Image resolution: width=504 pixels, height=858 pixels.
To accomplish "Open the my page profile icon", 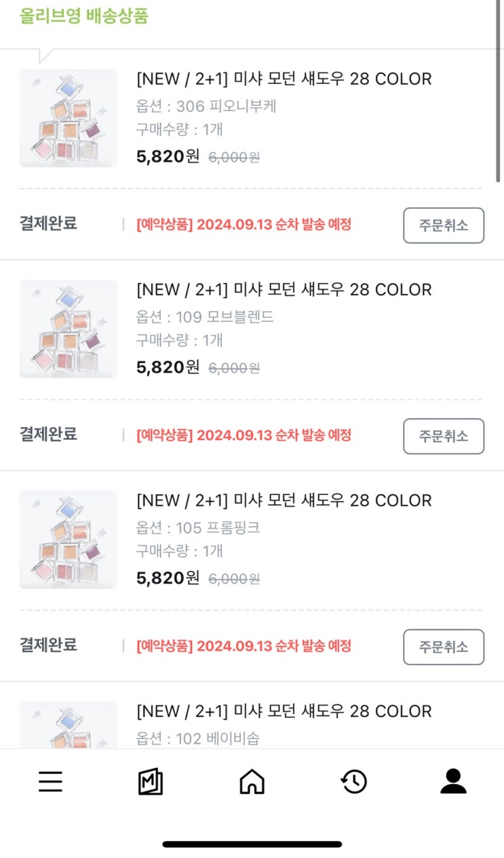I will pyautogui.click(x=453, y=782).
